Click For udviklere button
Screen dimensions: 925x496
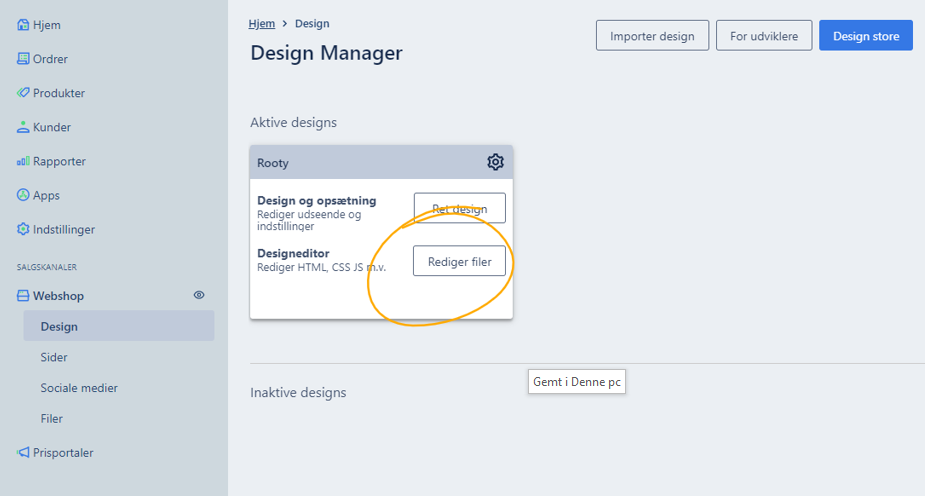tap(764, 35)
